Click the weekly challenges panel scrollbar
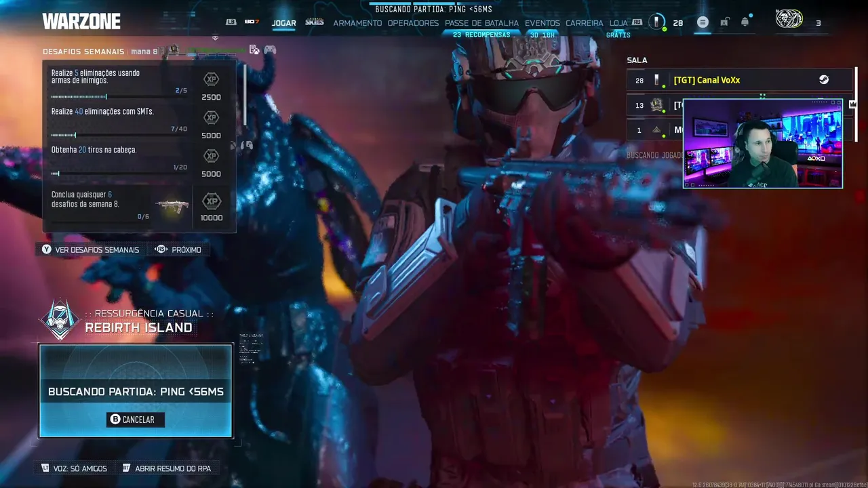The height and width of the screenshot is (488, 868). click(245, 94)
